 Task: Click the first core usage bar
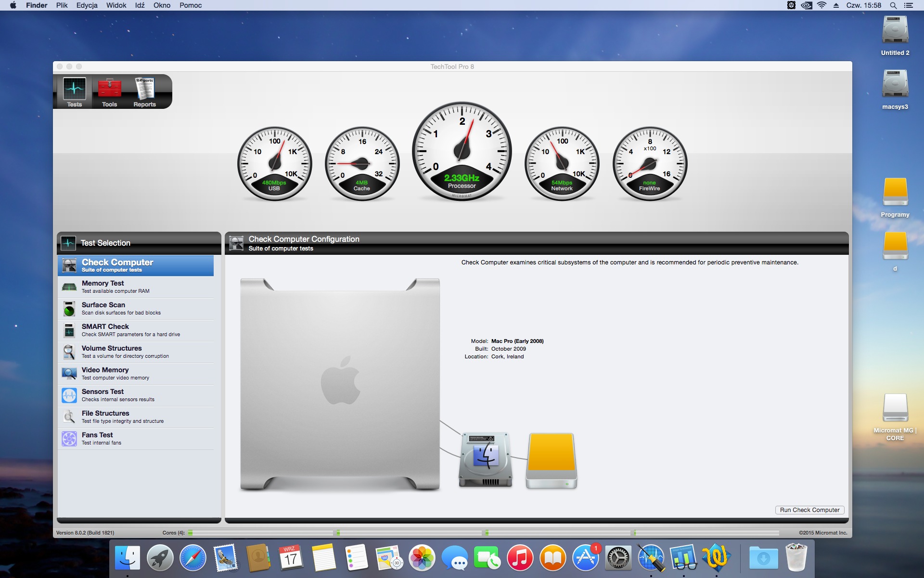[260, 533]
